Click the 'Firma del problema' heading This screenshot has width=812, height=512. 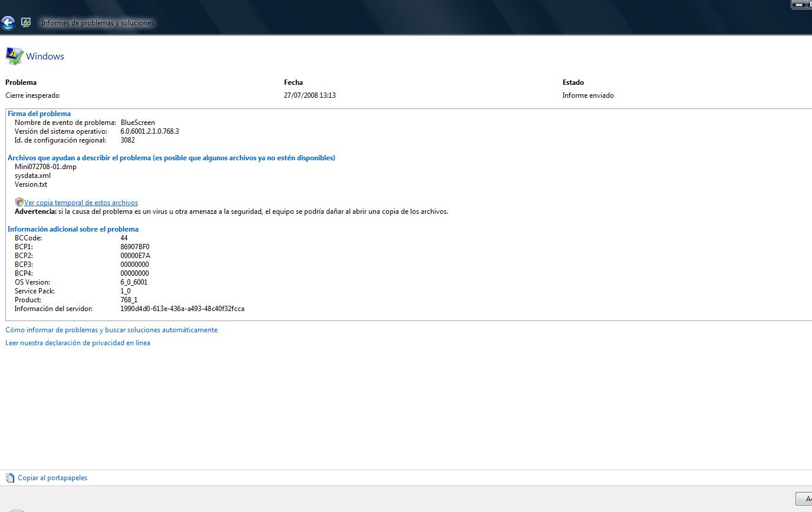[x=39, y=114]
